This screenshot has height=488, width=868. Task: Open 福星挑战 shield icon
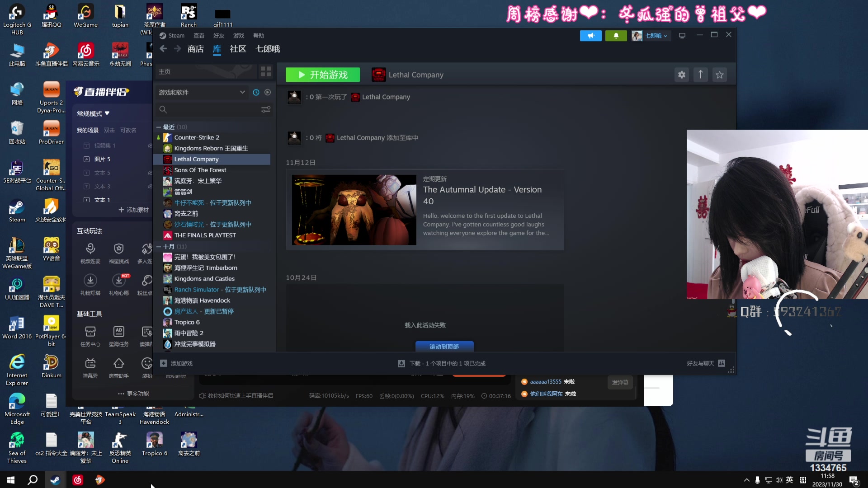[119, 253]
